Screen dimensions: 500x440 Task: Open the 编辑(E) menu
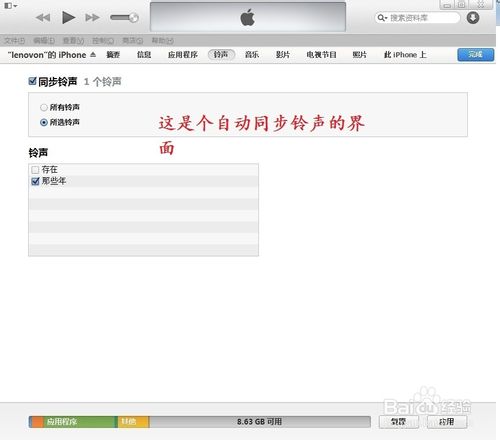44,41
